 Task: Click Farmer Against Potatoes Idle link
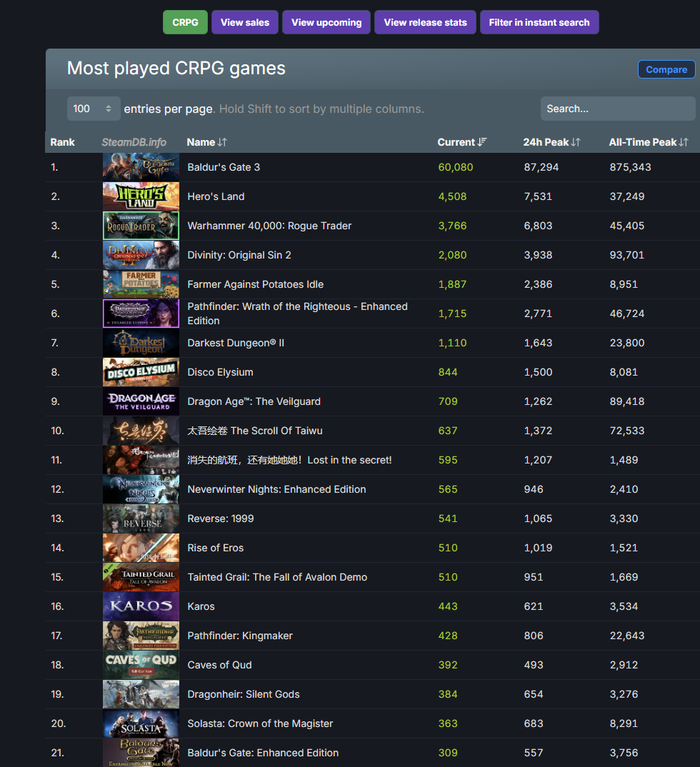(255, 285)
